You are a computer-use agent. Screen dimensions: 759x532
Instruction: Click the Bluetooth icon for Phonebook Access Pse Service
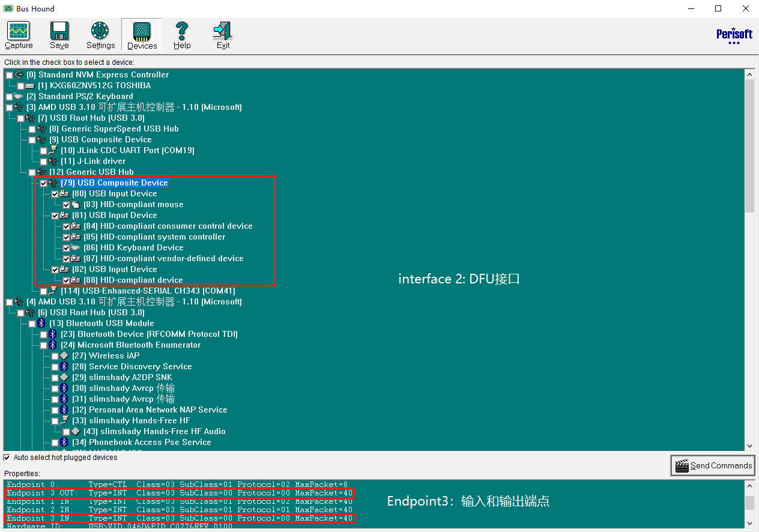click(x=65, y=442)
